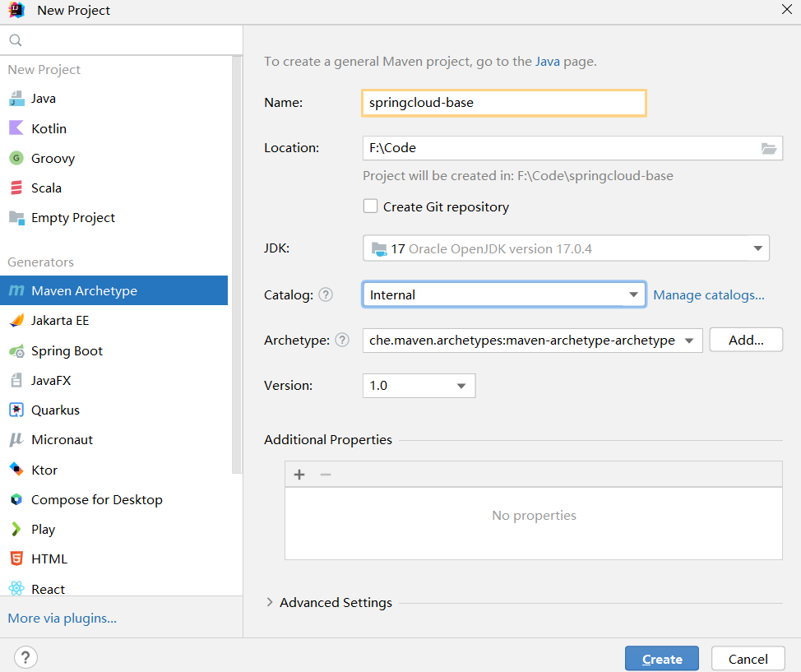Image resolution: width=801 pixels, height=672 pixels.
Task: Open the Version 1.0 dropdown
Action: 419,385
